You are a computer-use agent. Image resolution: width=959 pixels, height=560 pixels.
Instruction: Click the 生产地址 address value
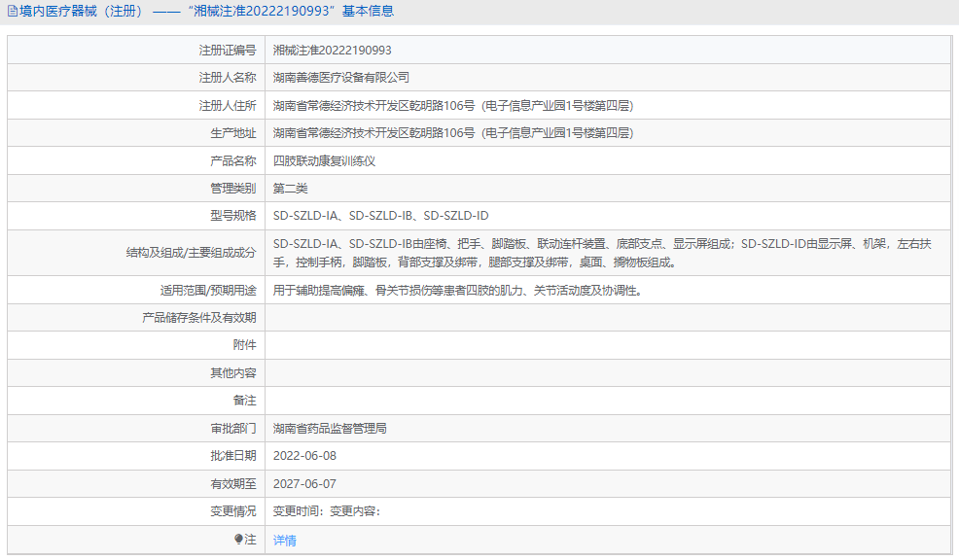click(x=453, y=132)
